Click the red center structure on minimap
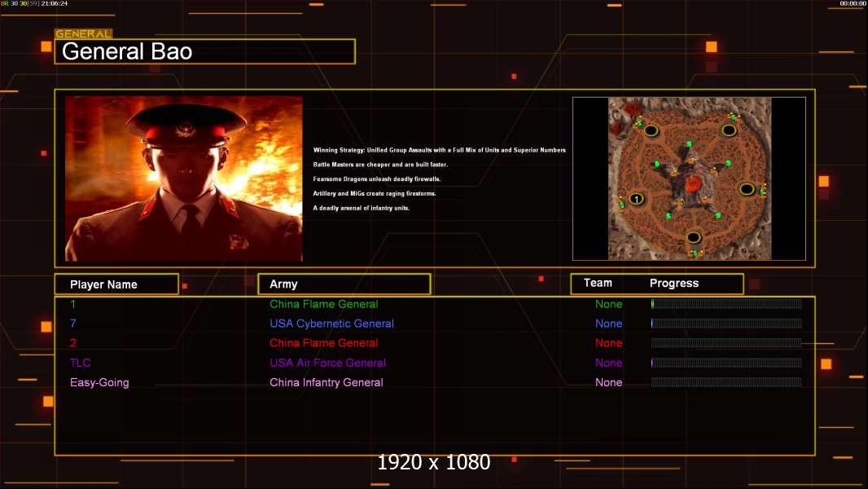 pyautogui.click(x=693, y=184)
